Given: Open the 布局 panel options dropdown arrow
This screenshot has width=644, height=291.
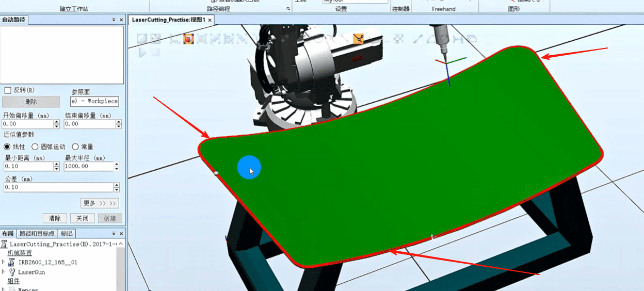Looking at the screenshot, I should [114, 234].
